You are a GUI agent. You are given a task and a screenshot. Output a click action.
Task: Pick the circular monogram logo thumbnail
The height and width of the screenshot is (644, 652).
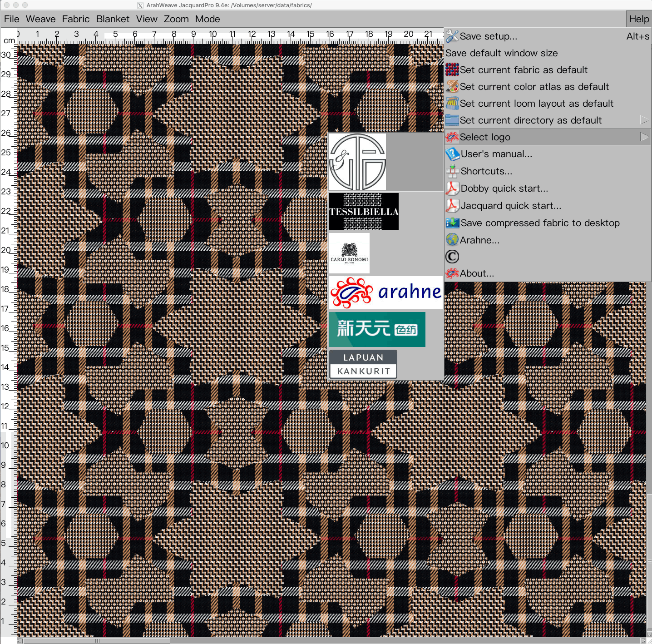(357, 162)
